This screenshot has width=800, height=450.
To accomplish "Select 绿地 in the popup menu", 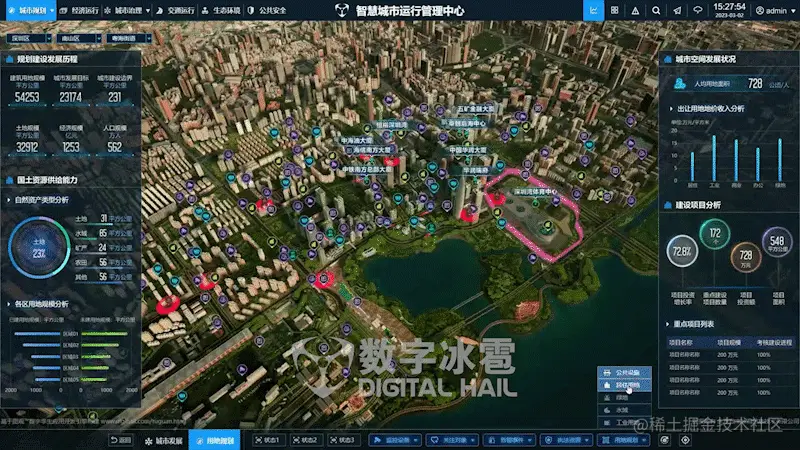I will [624, 397].
